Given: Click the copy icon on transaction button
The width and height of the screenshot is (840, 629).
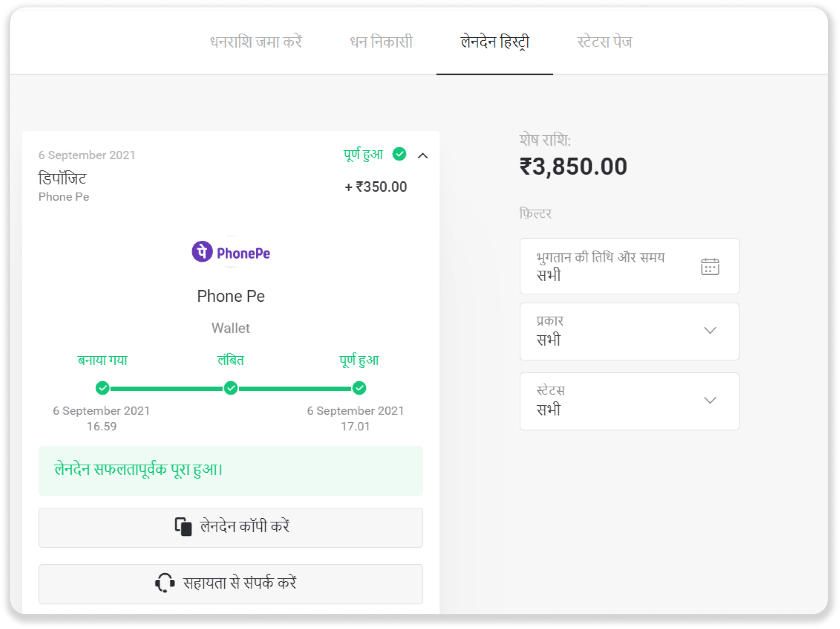Looking at the screenshot, I should [183, 526].
